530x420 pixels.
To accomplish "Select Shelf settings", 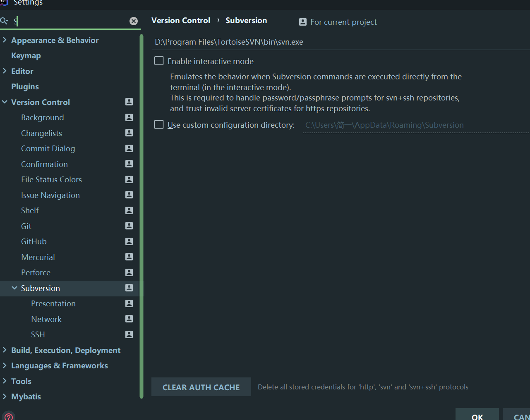I will click(x=30, y=211).
